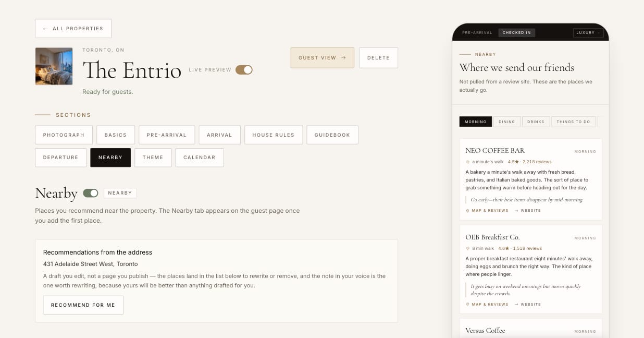Click OEB Breakfast Co. card title
The width and height of the screenshot is (644, 338).
(x=492, y=237)
